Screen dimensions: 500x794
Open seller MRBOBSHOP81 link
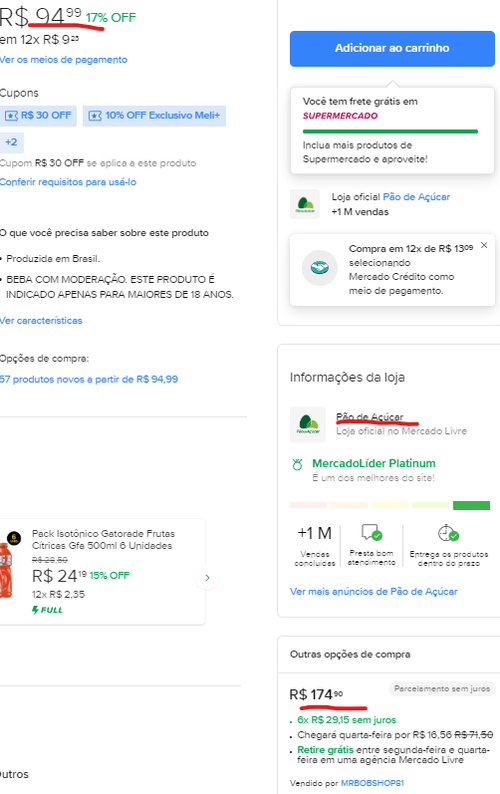(372, 783)
